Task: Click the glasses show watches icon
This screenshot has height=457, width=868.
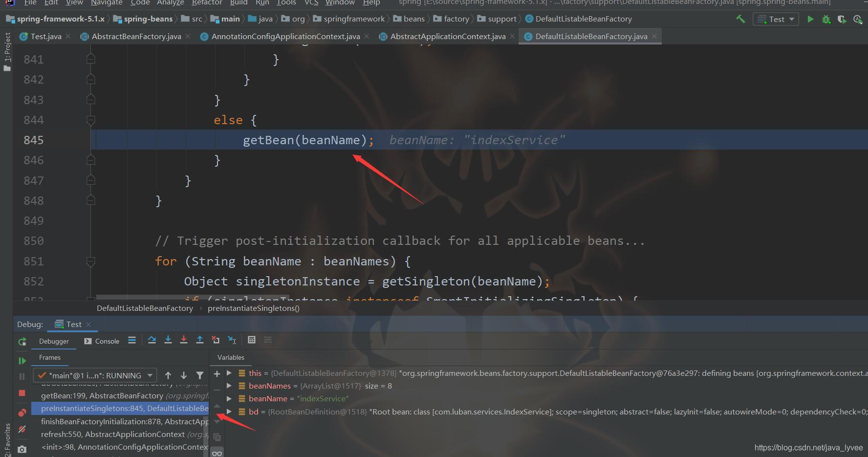Action: tap(217, 453)
